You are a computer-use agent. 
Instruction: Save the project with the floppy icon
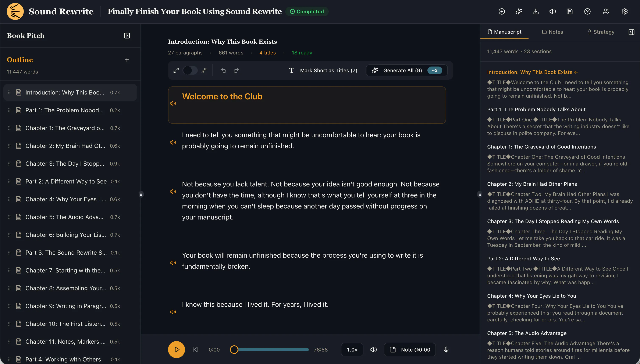(569, 11)
